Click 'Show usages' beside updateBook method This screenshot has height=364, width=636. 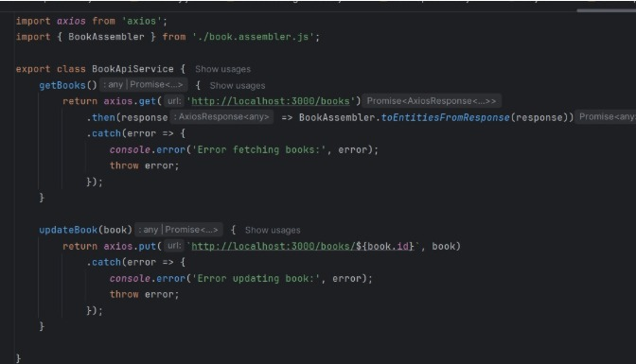pos(273,231)
